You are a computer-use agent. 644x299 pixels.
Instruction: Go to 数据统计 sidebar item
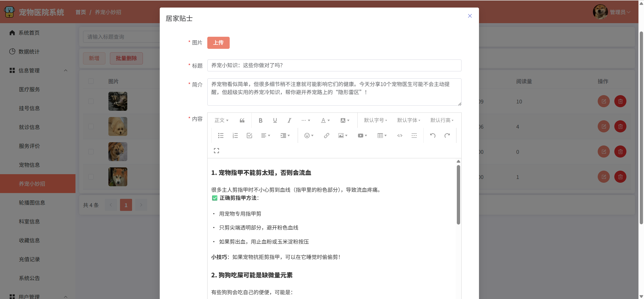point(29,52)
